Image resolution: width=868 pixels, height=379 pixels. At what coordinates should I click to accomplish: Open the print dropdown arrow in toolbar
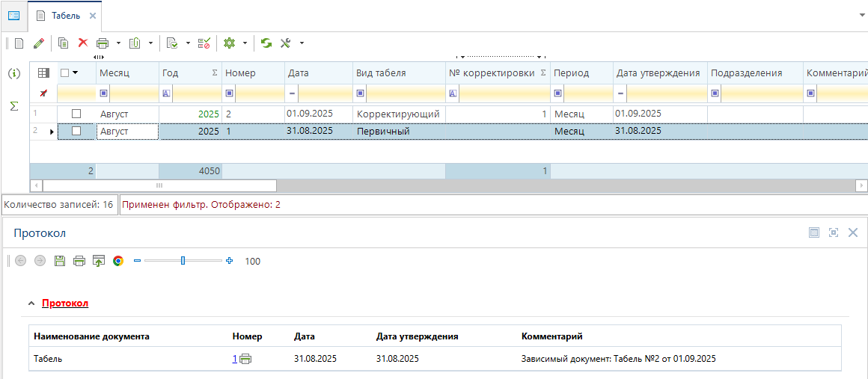(x=118, y=43)
